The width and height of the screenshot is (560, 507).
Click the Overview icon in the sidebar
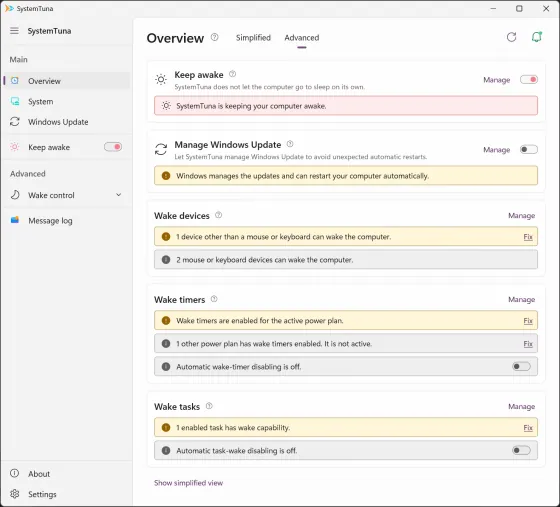tap(15, 81)
